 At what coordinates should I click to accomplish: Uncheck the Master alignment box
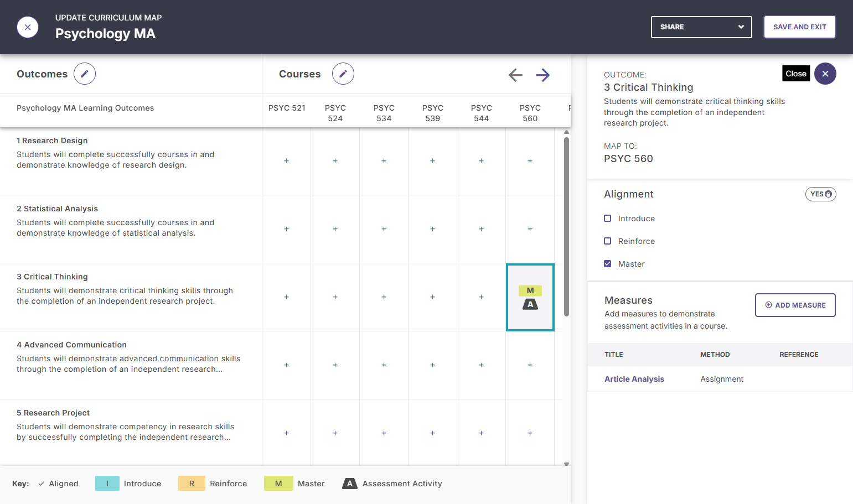(x=607, y=264)
